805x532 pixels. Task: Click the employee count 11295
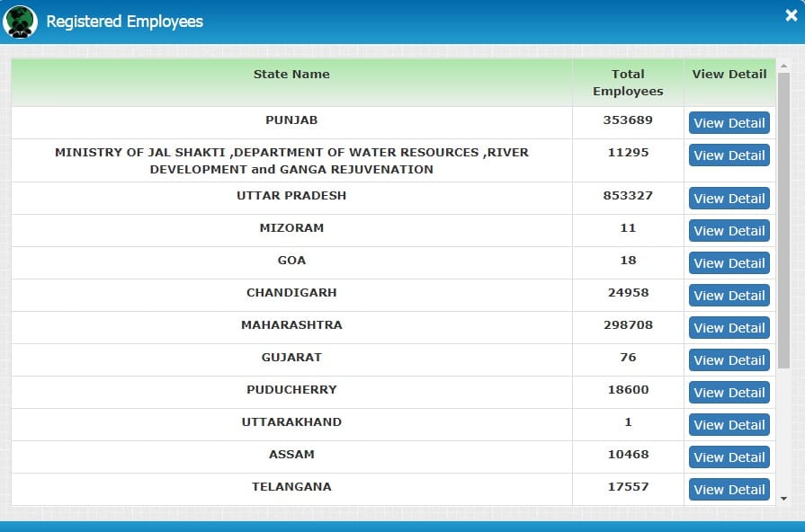click(x=628, y=153)
